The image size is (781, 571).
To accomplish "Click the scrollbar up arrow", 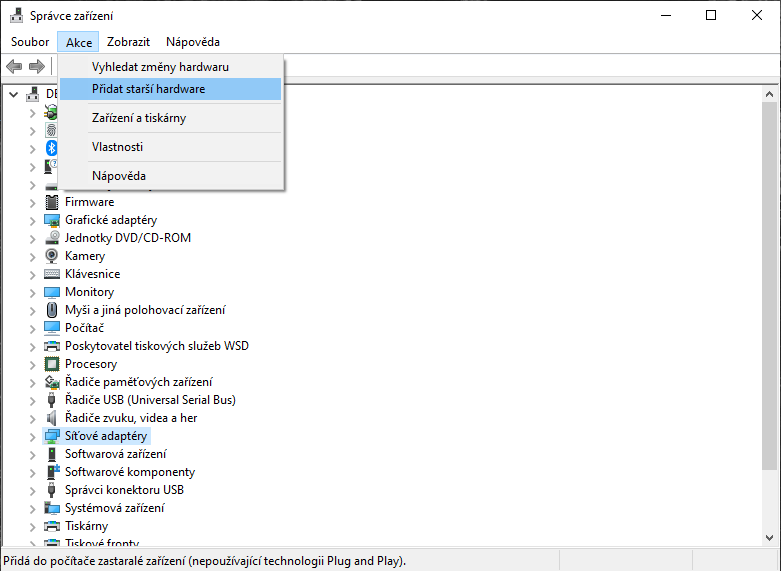I will point(769,94).
